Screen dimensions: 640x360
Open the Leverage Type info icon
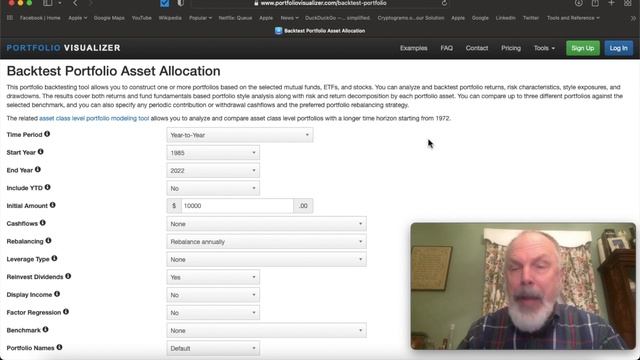coord(54,258)
